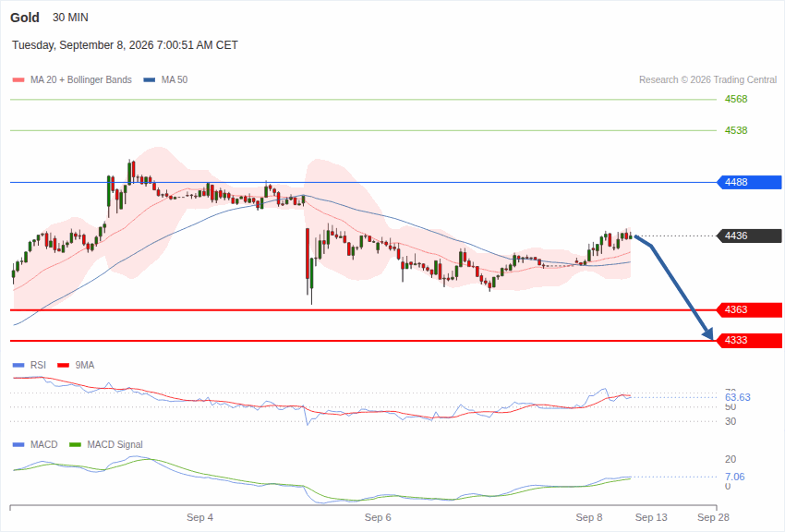
Task: Click the 4568 resistance level label
Action: point(736,99)
